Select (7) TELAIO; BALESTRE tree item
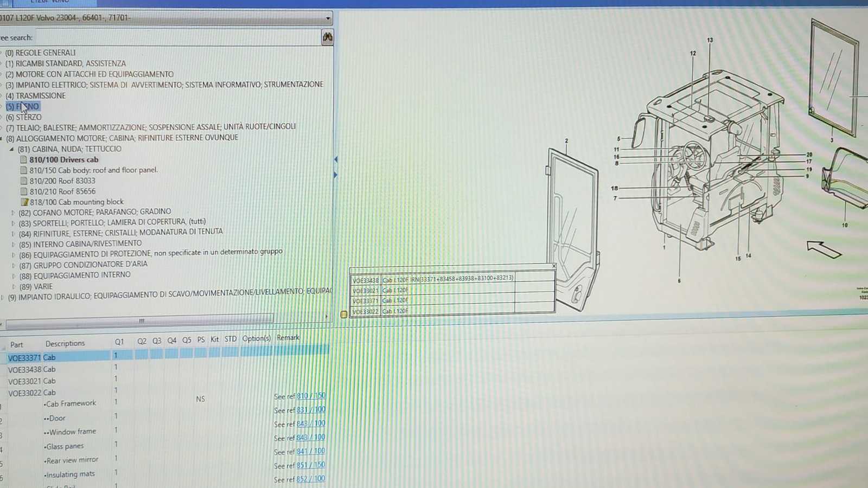Viewport: 868px width, 488px height. (151, 127)
